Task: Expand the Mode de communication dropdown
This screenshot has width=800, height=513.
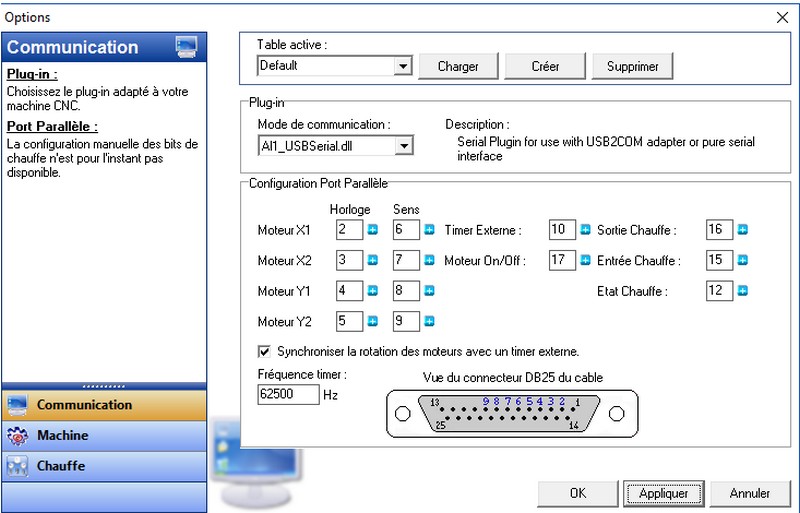Action: coord(403,146)
